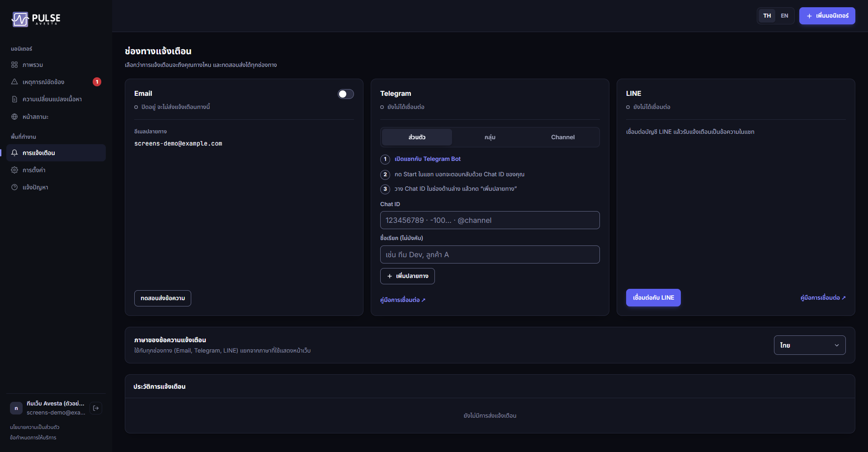Click the ทดสอบส่งข้อความ button

pyautogui.click(x=163, y=298)
